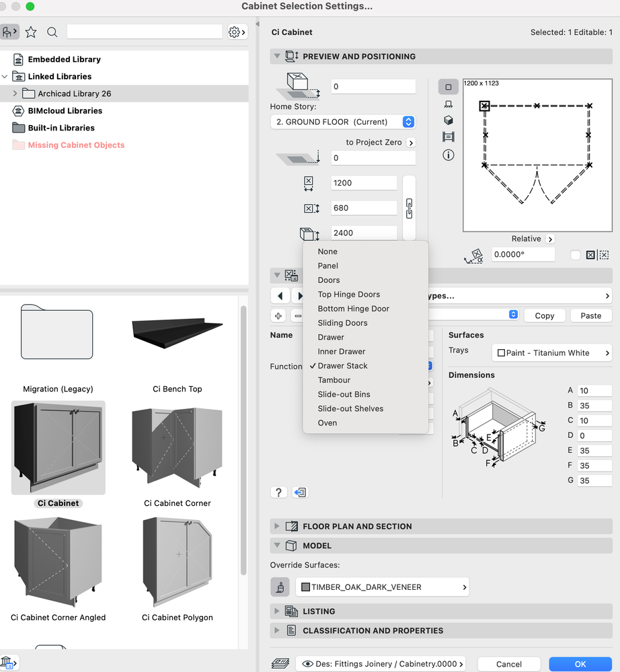Choose Sliding Doors from the function menu
This screenshot has width=620, height=672.
[x=342, y=323]
